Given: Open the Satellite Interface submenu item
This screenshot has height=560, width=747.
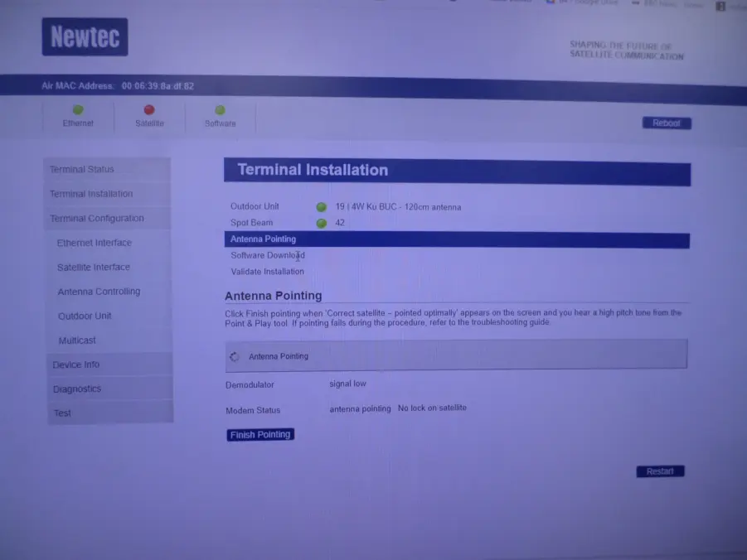Looking at the screenshot, I should [x=94, y=268].
